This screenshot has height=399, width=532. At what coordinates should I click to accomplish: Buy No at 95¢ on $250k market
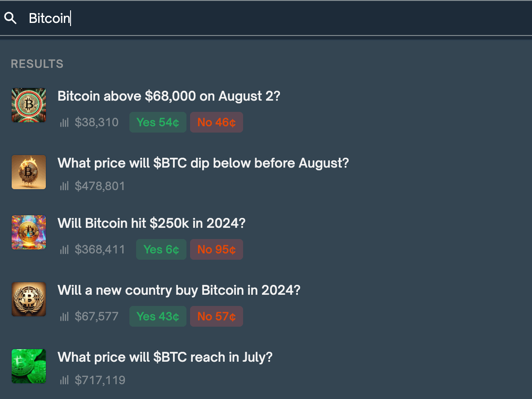pyautogui.click(x=216, y=249)
